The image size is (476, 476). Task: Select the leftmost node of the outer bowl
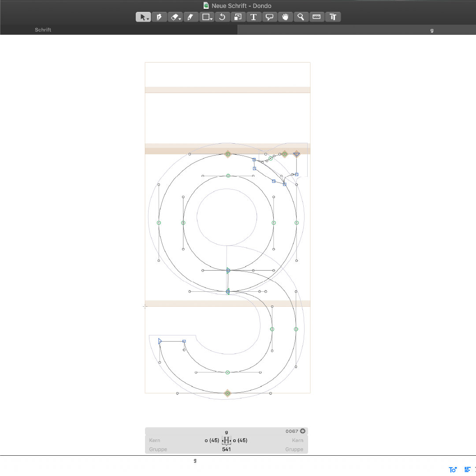coord(159,223)
